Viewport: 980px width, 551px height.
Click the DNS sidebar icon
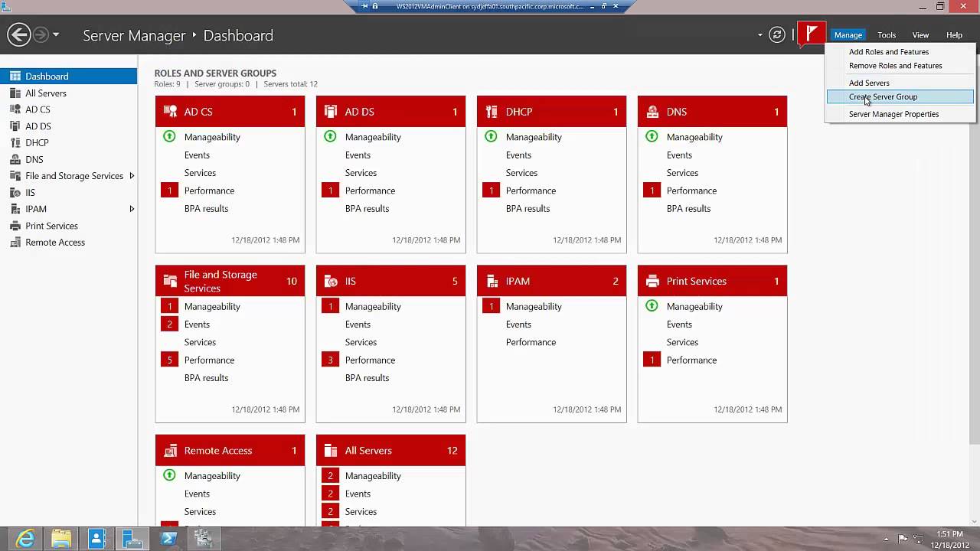pos(15,159)
